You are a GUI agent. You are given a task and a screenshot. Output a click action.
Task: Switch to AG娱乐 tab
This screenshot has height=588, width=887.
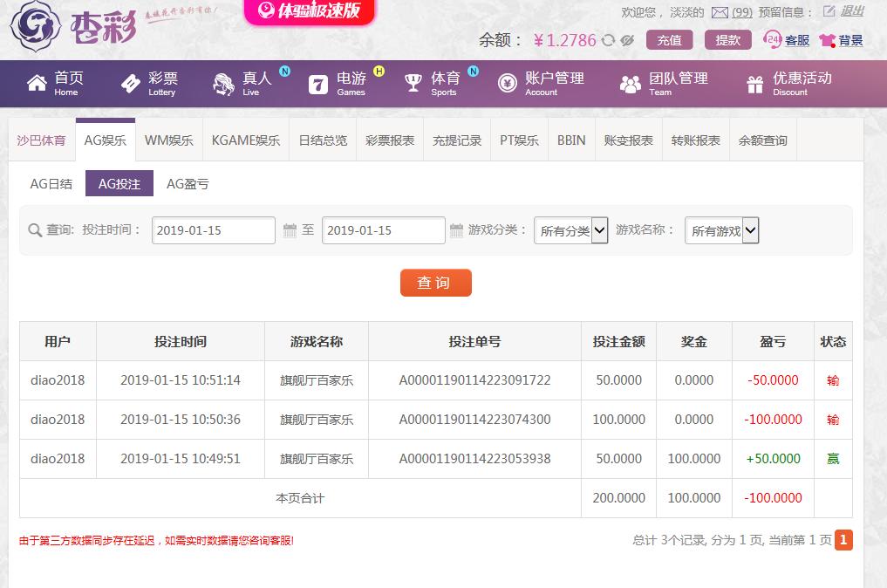pos(106,140)
